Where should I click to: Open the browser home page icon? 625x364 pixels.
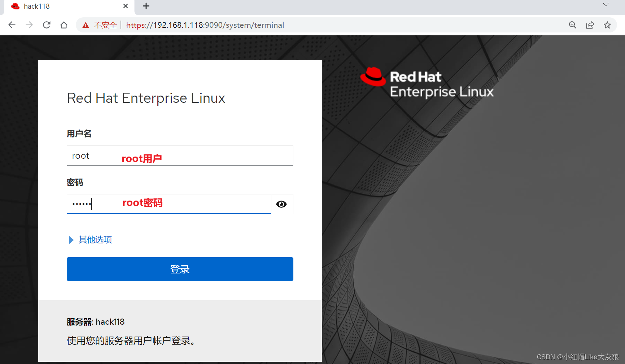[64, 25]
